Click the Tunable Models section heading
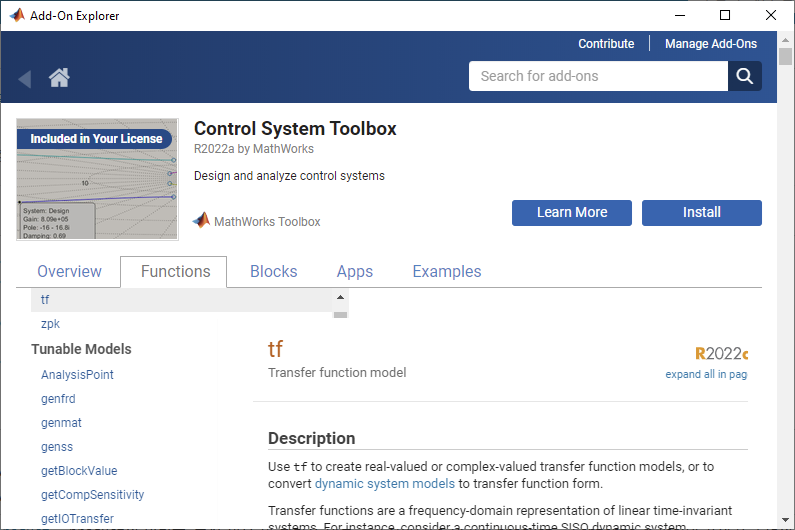This screenshot has height=530, width=795. (81, 349)
